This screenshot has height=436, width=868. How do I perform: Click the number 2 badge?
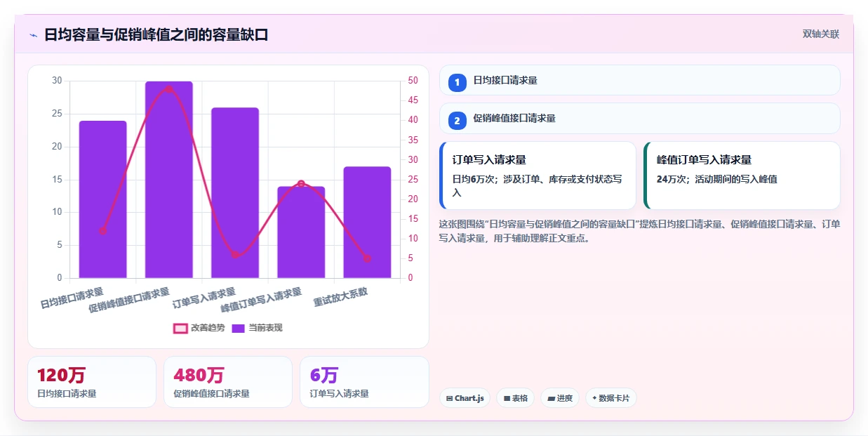coord(457,121)
